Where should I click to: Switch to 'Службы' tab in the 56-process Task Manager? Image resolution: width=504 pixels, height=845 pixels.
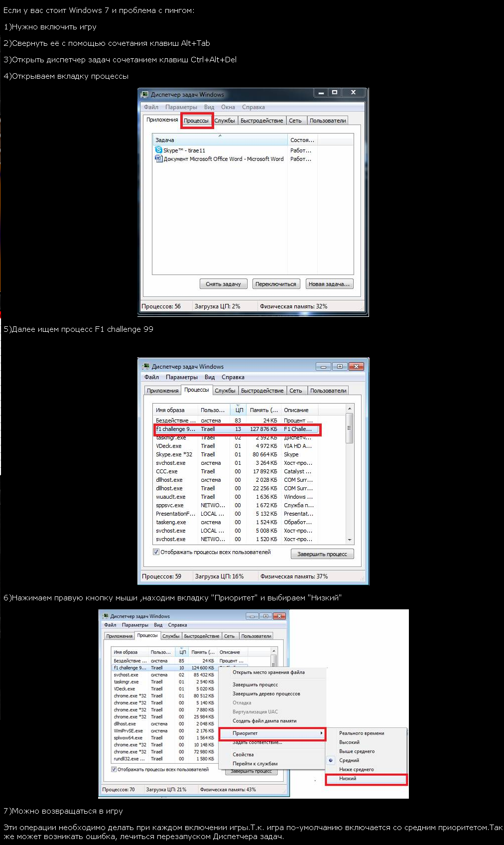click(225, 121)
